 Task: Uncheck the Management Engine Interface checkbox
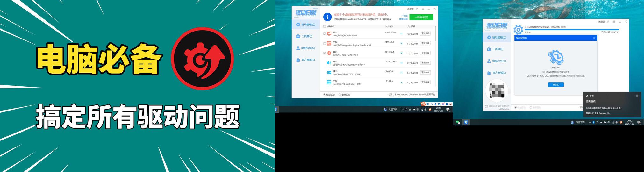coord(325,44)
